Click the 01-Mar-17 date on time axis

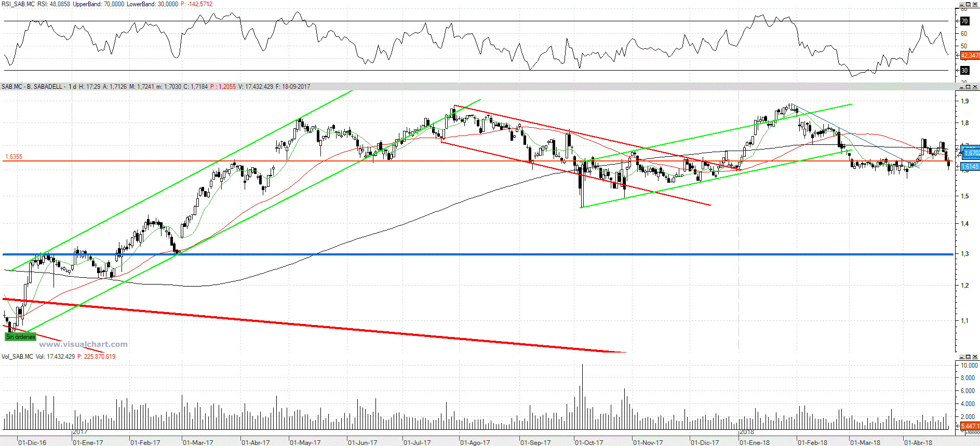click(x=198, y=443)
